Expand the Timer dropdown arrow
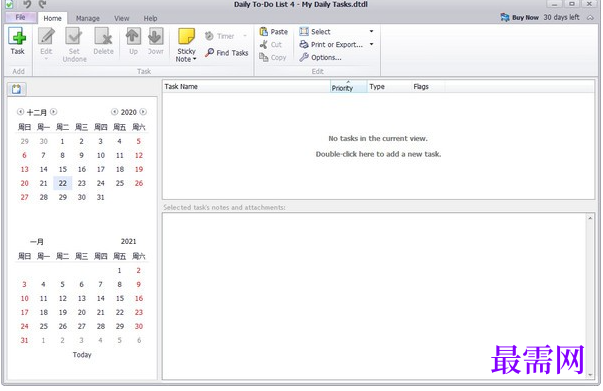603x391 pixels. 245,36
